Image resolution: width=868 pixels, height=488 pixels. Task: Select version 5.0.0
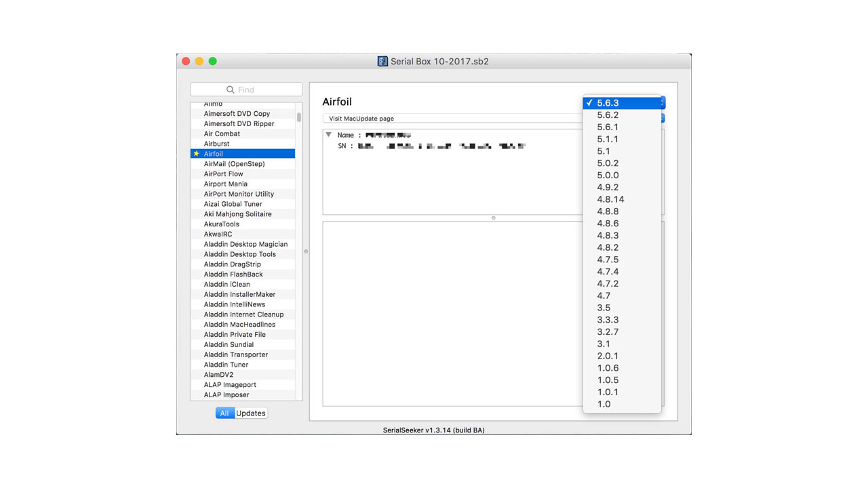pos(622,176)
